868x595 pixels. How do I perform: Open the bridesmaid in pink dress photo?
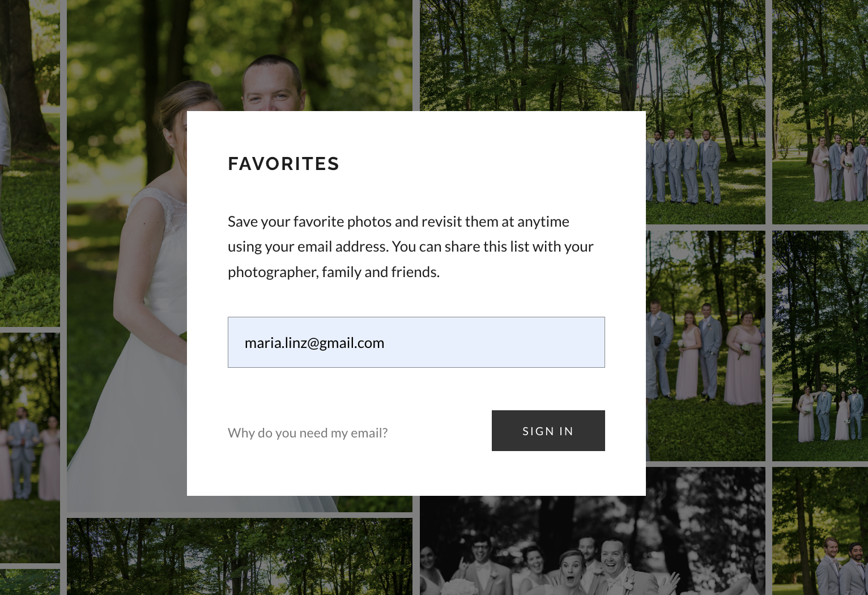tap(705, 346)
